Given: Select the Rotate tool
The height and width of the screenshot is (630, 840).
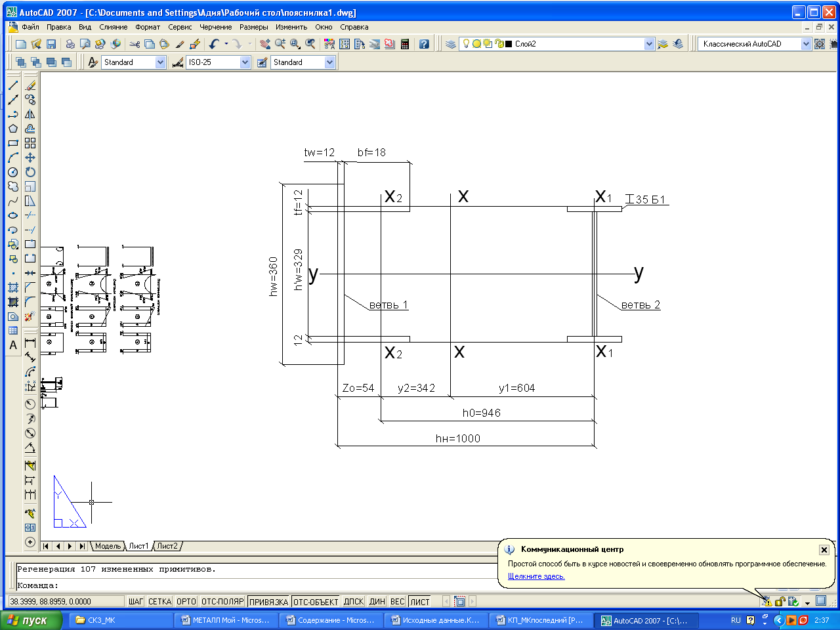Looking at the screenshot, I should click(30, 172).
